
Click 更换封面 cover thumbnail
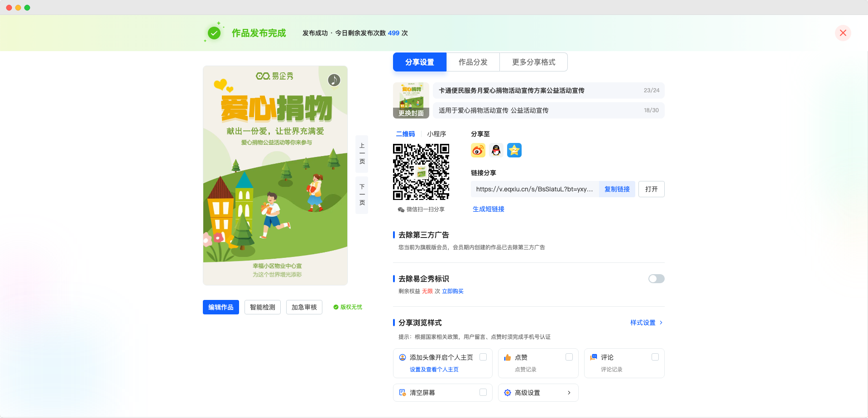tap(411, 100)
